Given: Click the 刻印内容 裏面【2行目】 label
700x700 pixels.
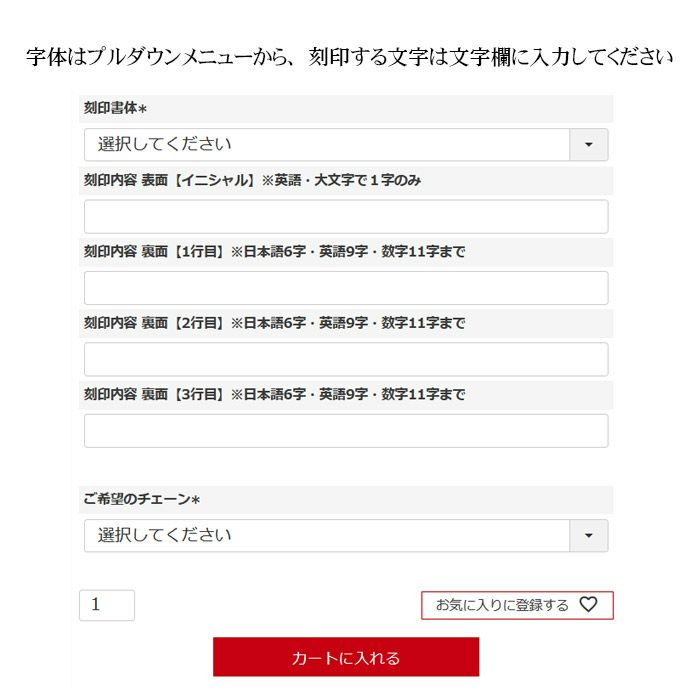Looking at the screenshot, I should [275, 323].
